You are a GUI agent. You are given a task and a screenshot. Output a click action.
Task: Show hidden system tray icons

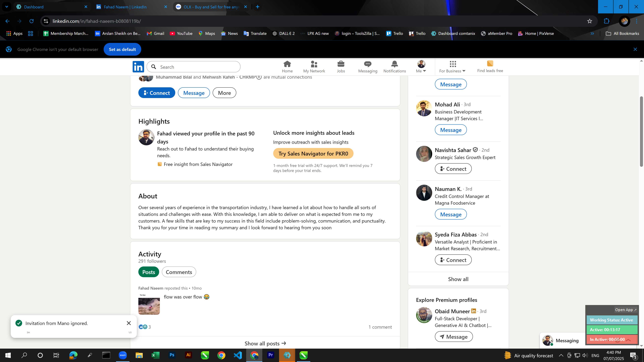pos(561,355)
